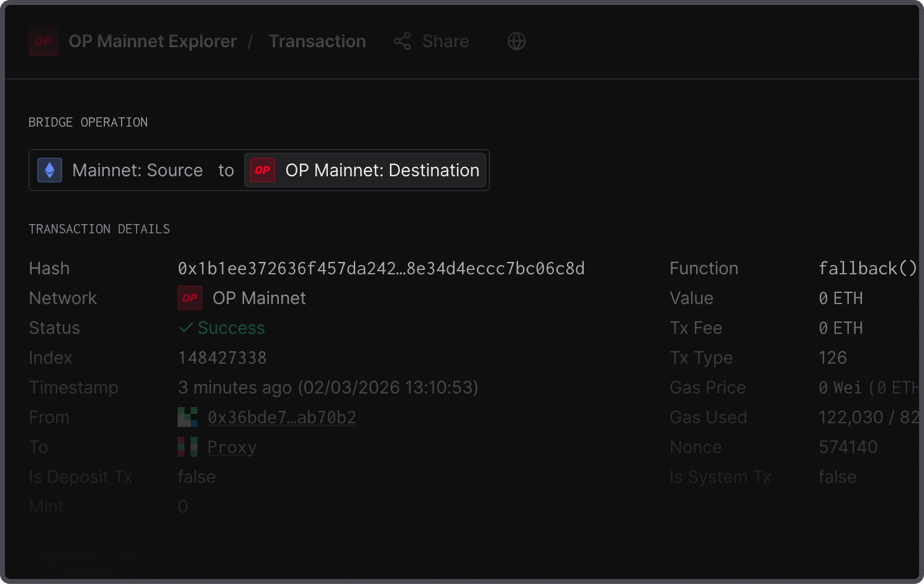Viewport: 924px width, 584px height.
Task: Open the OP Mainnet Explorer breadcrumb
Action: [x=153, y=41]
